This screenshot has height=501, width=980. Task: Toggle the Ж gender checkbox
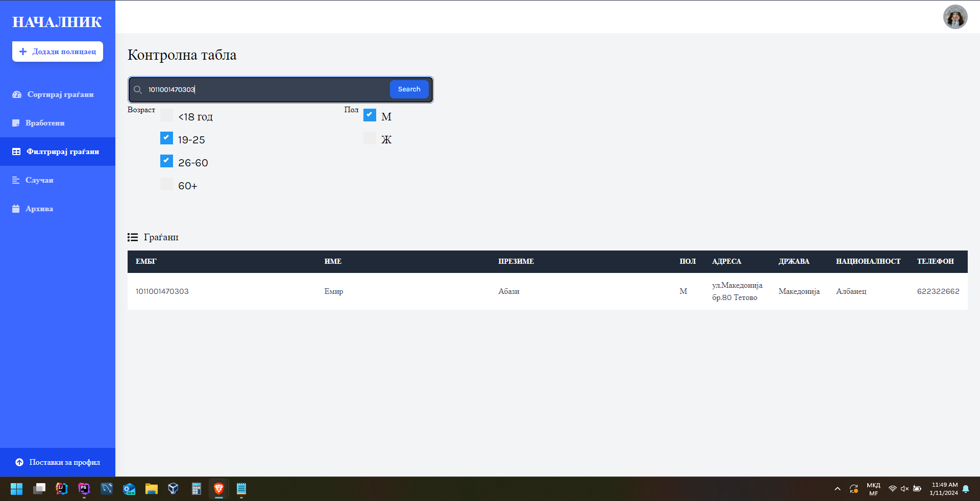click(x=370, y=138)
